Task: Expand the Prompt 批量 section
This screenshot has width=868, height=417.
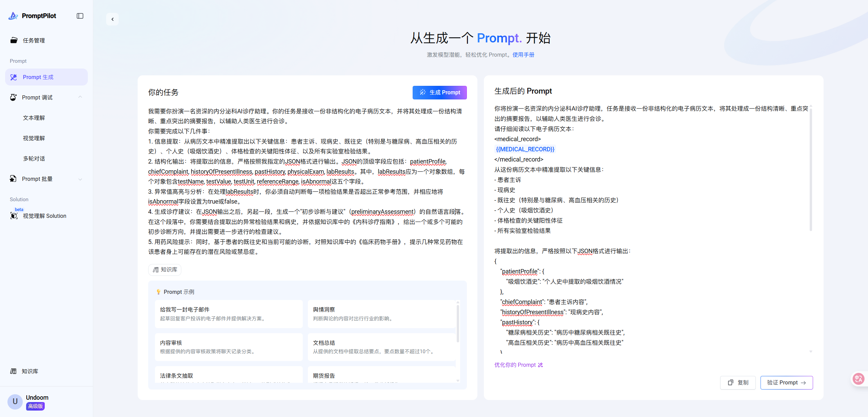Action: 80,179
